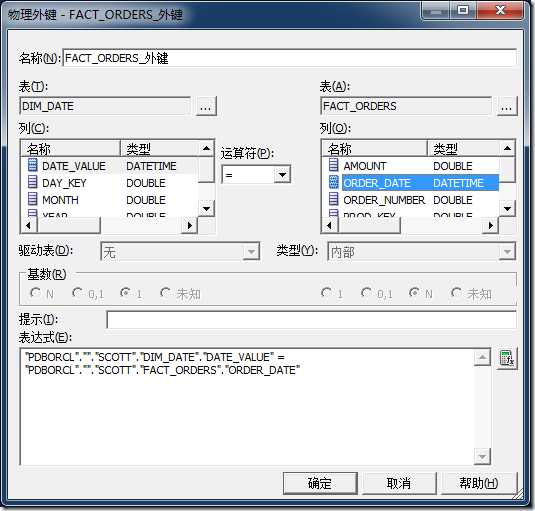Select the ORDER_NUMBER column row
Image resolution: width=535 pixels, height=511 pixels.
tap(410, 200)
